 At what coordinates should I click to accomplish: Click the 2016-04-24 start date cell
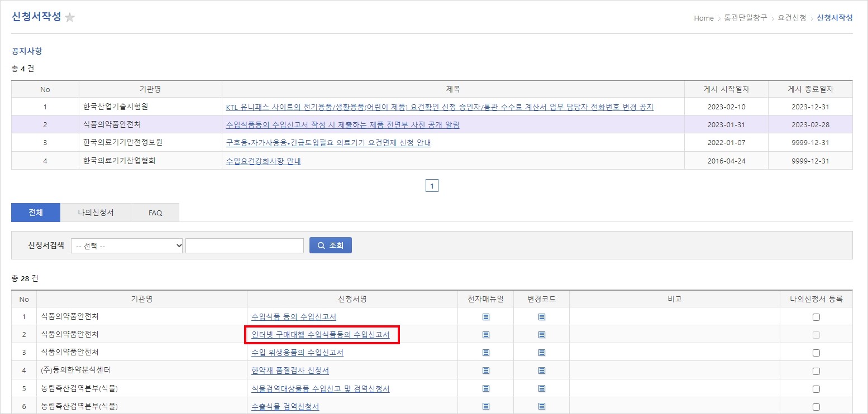[x=726, y=161]
